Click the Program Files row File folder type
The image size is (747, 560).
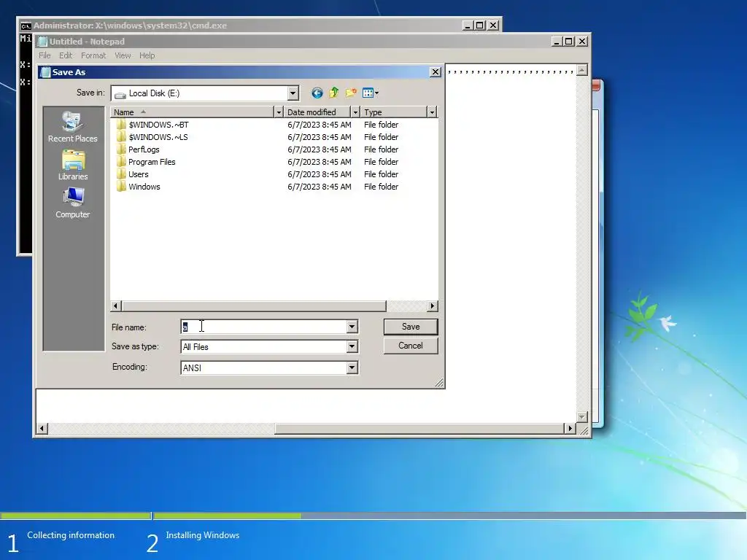[381, 162]
